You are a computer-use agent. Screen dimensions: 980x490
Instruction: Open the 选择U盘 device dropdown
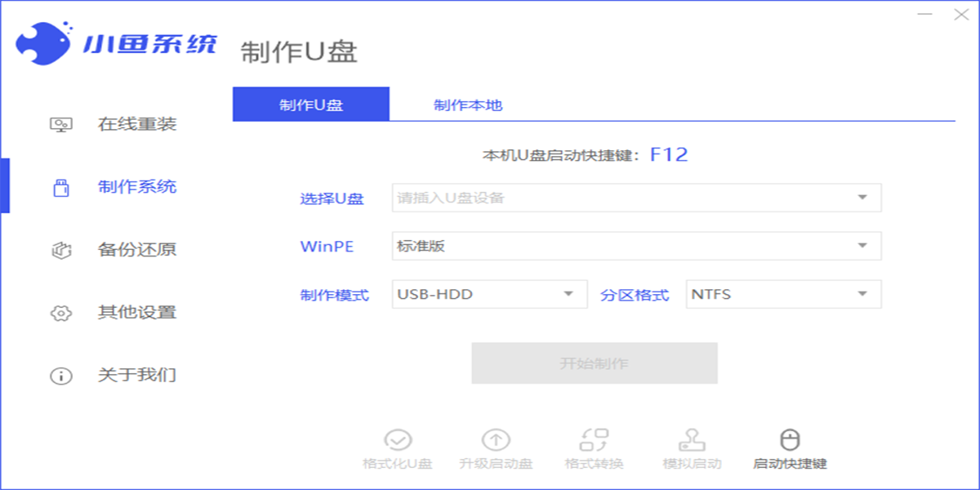coord(636,198)
